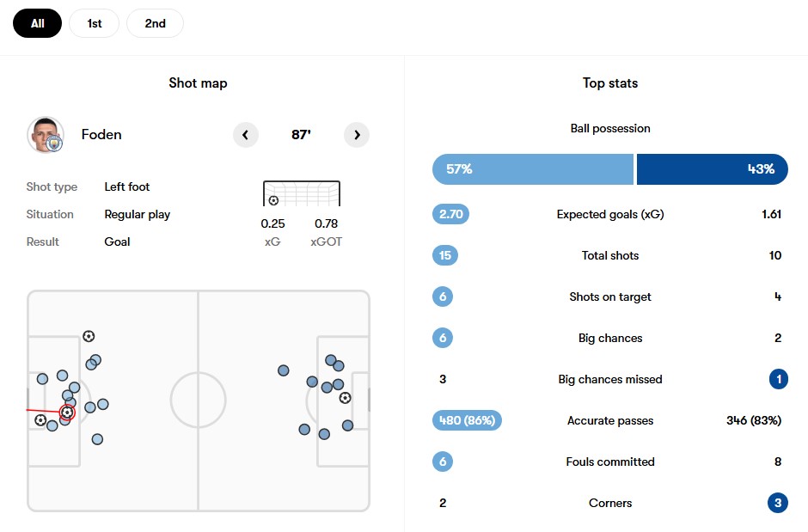
Task: Click the 43% possession bar segment
Action: point(713,169)
